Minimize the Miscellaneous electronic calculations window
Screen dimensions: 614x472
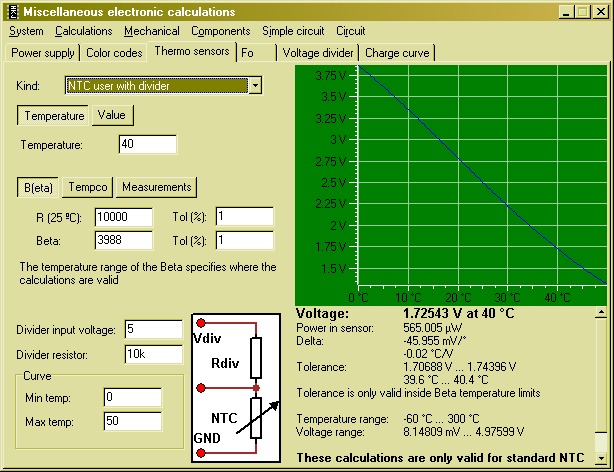click(565, 12)
